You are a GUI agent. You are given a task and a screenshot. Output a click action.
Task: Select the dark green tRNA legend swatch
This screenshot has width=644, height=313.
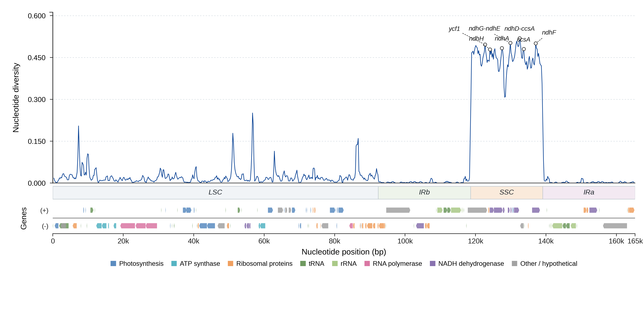pyautogui.click(x=303, y=264)
